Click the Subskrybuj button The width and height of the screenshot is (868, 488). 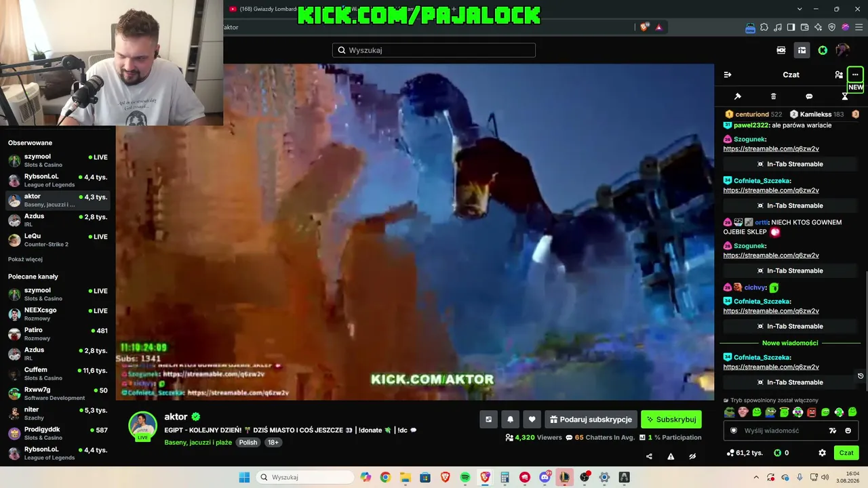click(x=671, y=420)
